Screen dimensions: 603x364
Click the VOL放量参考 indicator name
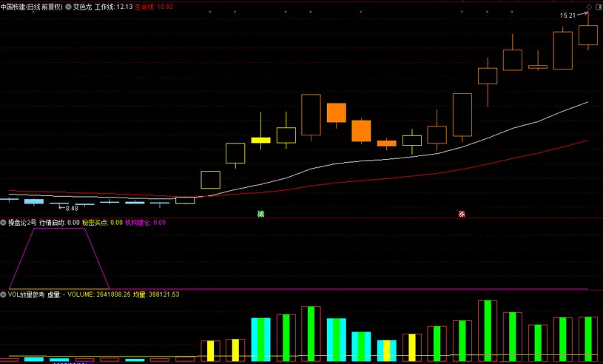tap(26, 294)
